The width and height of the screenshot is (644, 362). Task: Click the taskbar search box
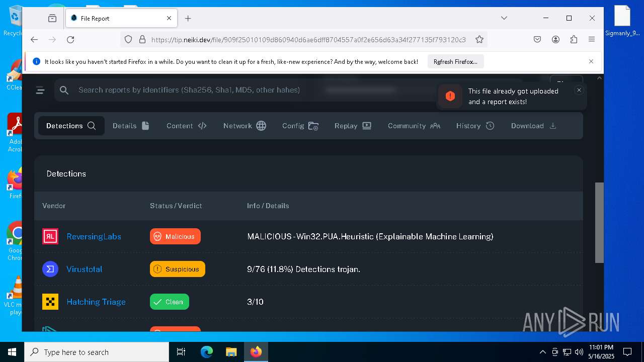click(97, 352)
